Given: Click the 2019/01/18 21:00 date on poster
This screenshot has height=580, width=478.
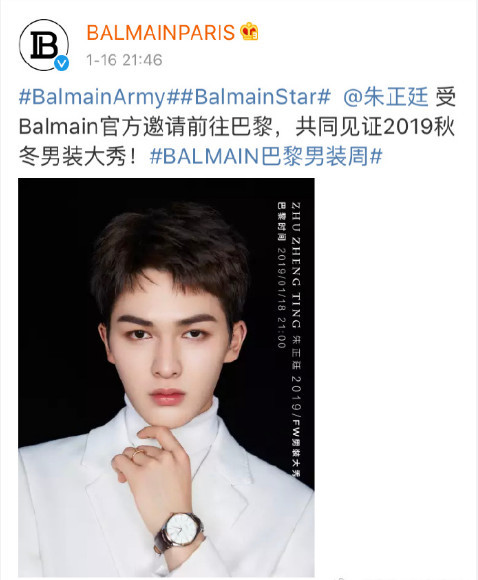Looking at the screenshot, I should click(x=282, y=298).
